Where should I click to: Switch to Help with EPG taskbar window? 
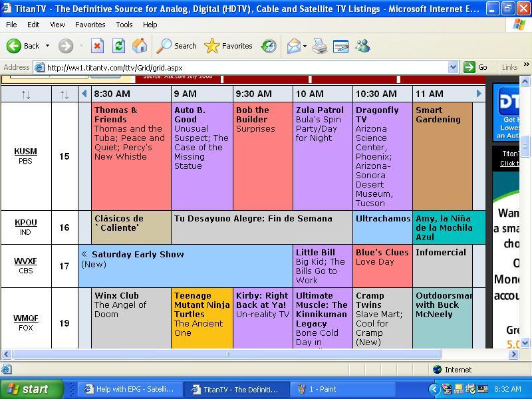(x=130, y=389)
